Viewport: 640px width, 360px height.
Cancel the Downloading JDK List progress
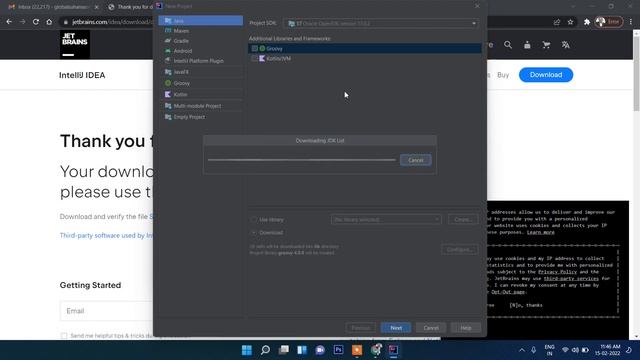coord(416,160)
